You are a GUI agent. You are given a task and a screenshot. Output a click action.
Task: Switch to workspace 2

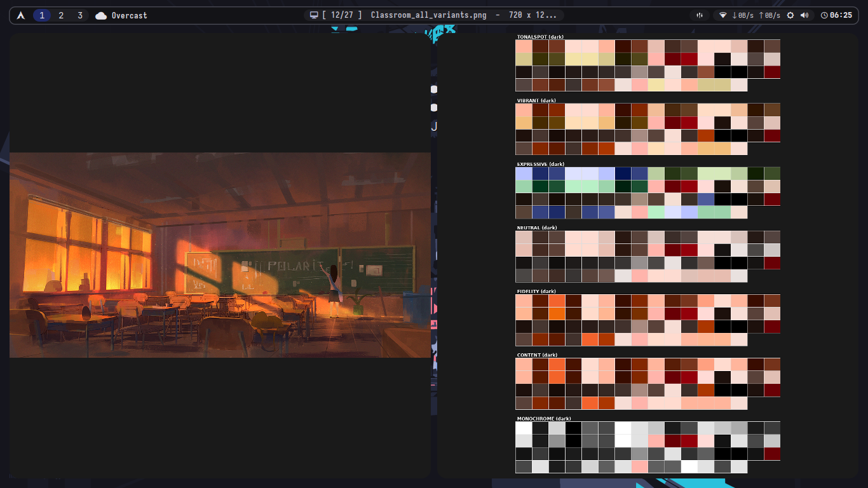click(61, 15)
